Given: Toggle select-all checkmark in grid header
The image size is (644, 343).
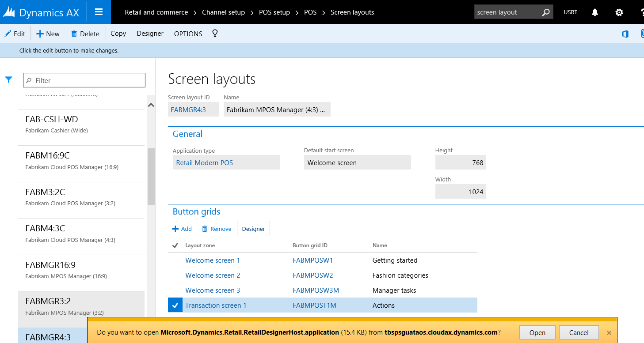Looking at the screenshot, I should (x=175, y=245).
